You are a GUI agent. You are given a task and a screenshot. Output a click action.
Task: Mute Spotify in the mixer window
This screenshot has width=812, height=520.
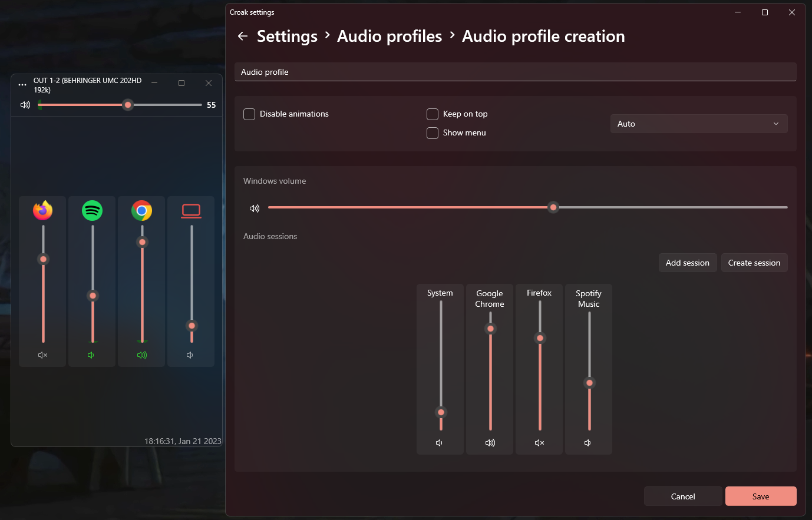click(x=91, y=355)
